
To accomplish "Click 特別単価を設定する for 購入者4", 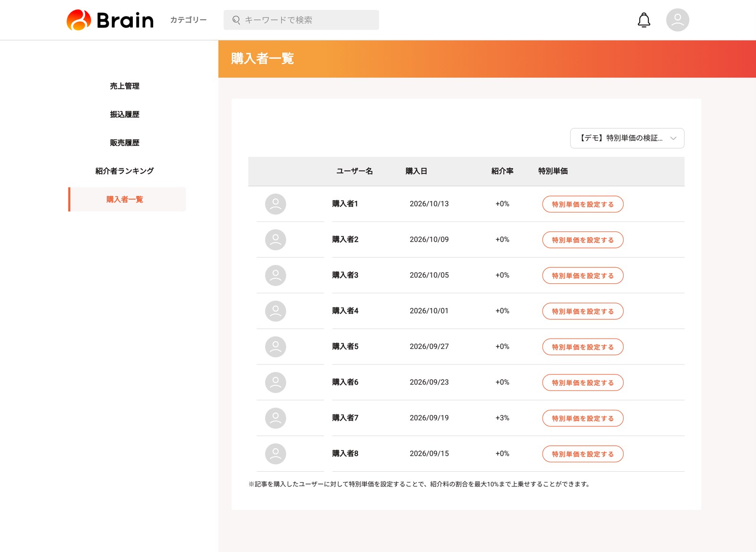I will point(583,311).
